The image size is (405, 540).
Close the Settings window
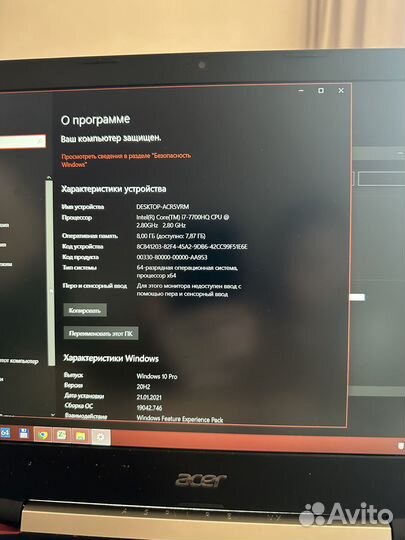pos(341,91)
